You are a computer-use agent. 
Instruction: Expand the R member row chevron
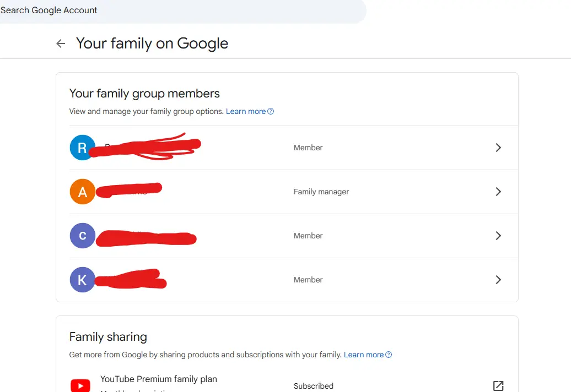pyautogui.click(x=498, y=148)
